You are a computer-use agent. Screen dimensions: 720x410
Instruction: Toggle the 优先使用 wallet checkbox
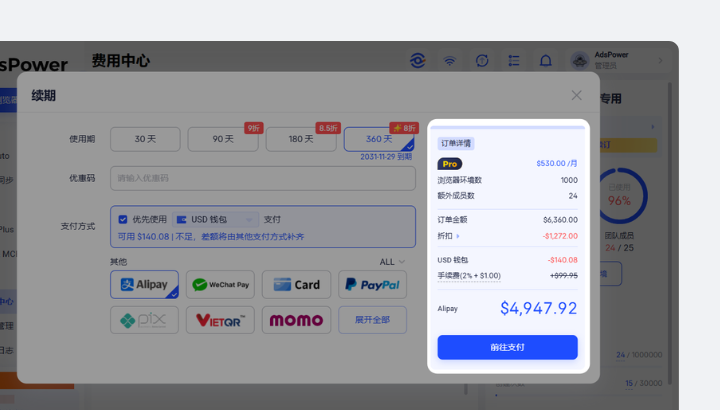pyautogui.click(x=123, y=219)
